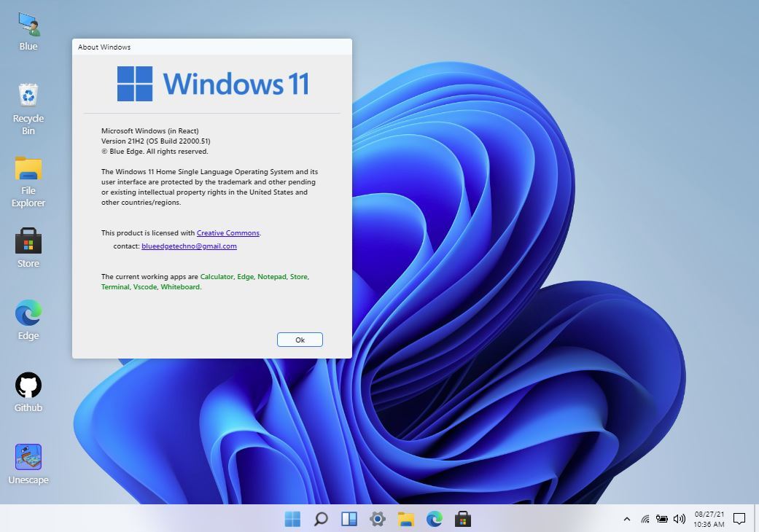Click the 'Version 21H2 (OS Build 22000.51)' text

tap(156, 141)
